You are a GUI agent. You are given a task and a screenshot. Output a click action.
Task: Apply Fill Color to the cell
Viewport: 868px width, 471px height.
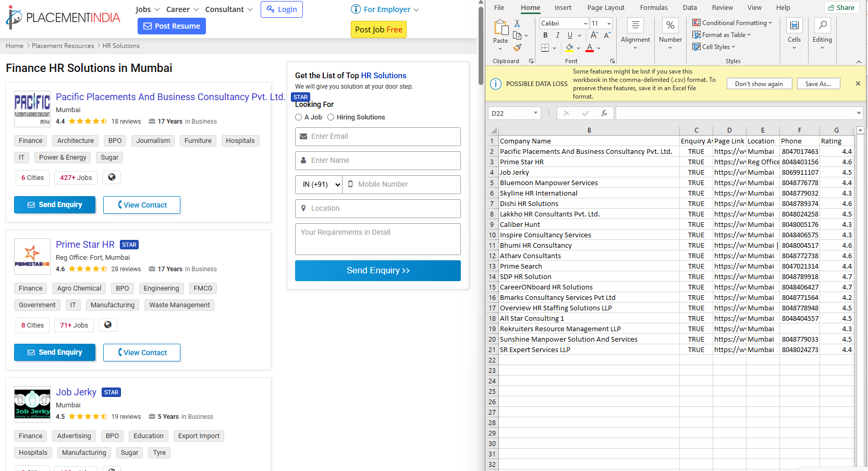coord(570,47)
